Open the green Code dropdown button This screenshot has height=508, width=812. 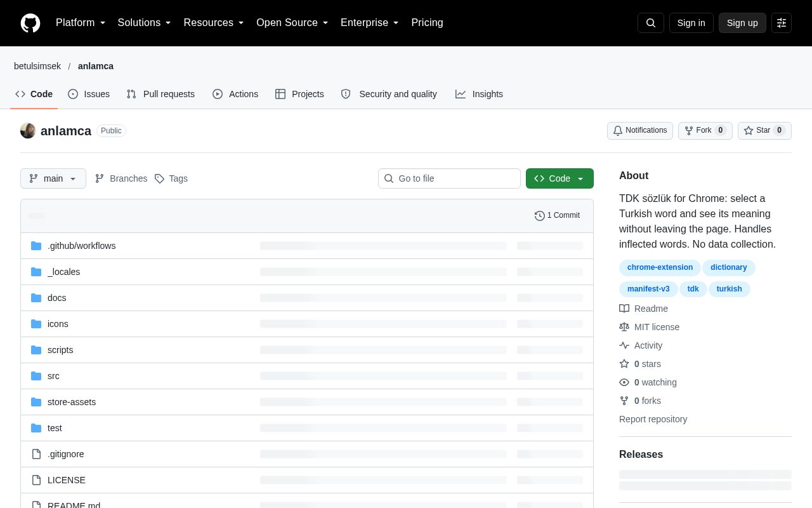coord(560,178)
